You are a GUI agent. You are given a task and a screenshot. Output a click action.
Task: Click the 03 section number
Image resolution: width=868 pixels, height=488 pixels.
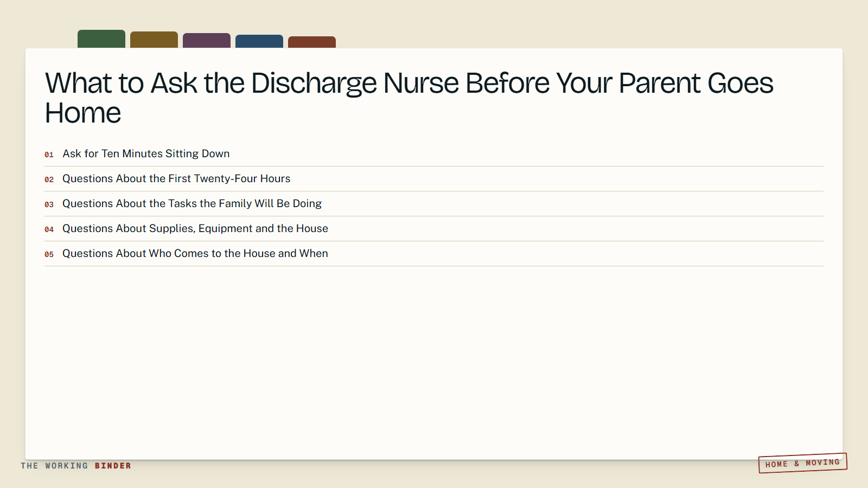point(49,204)
